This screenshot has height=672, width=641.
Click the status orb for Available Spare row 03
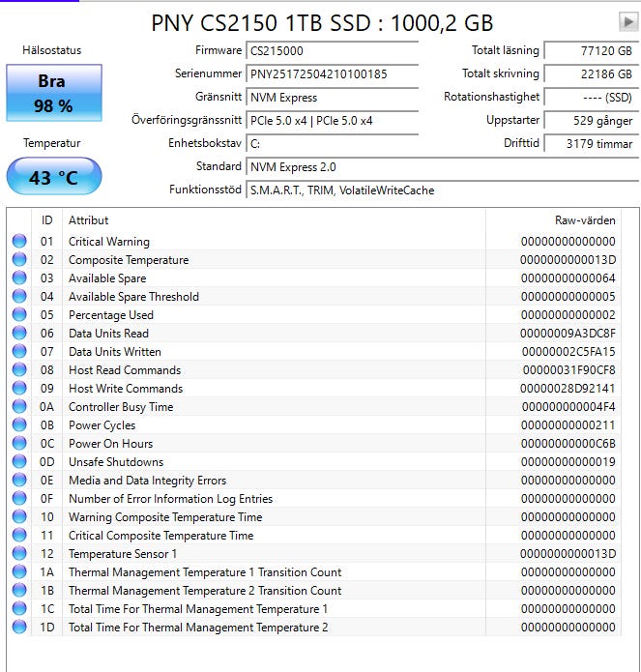tap(19, 278)
